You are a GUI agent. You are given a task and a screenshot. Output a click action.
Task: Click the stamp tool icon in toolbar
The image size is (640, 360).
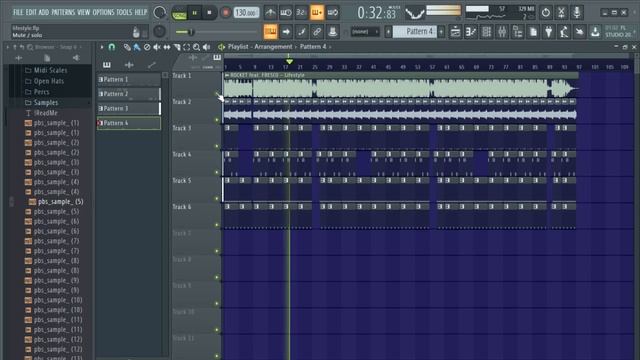pos(333,31)
